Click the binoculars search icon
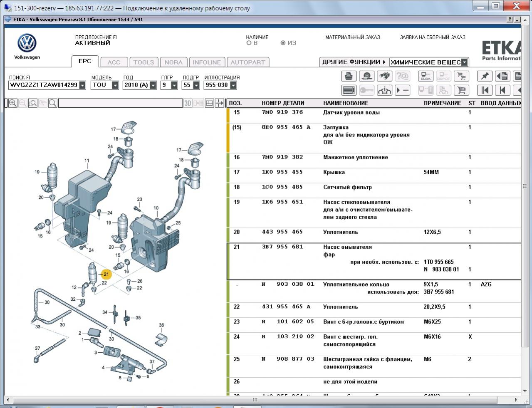 (384, 76)
